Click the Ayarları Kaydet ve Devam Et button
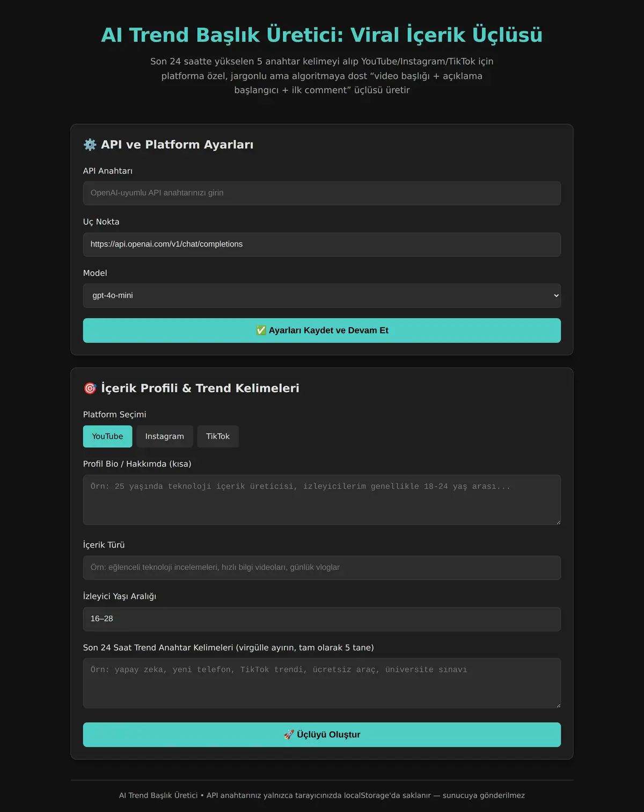 pyautogui.click(x=322, y=330)
